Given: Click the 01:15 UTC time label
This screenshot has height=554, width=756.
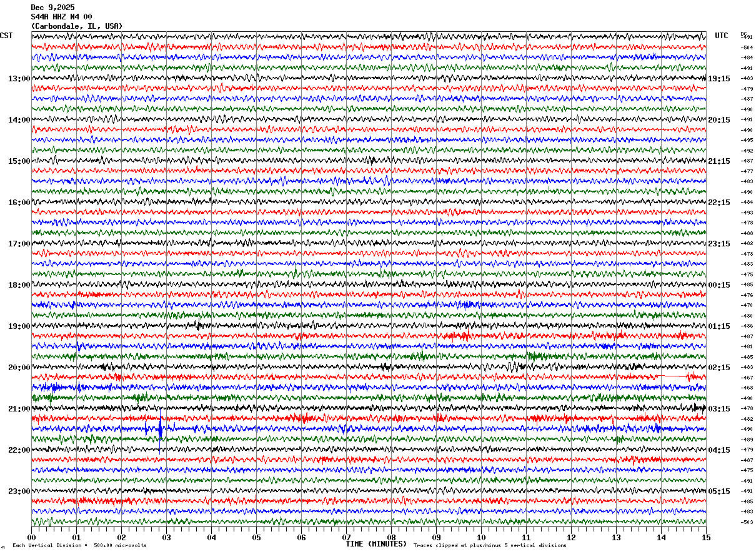Looking at the screenshot, I should point(719,326).
